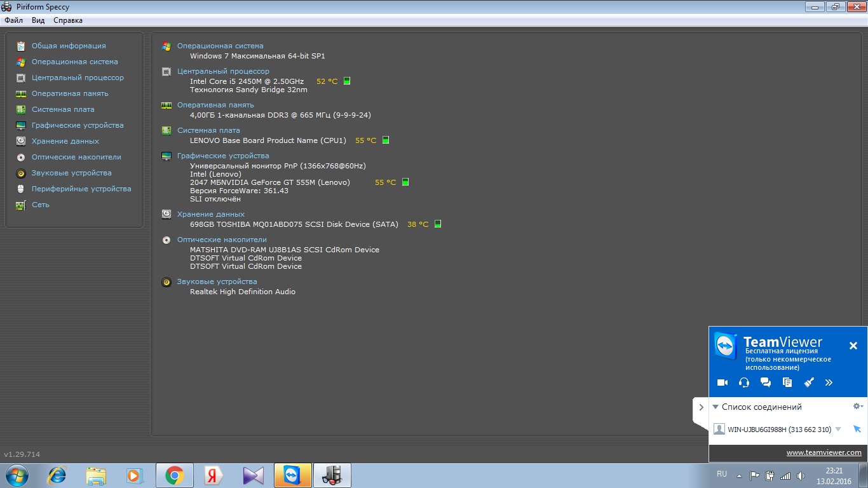Collapse the TeamViewer side panel arrow
Image resolution: width=868 pixels, height=488 pixels.
point(701,407)
